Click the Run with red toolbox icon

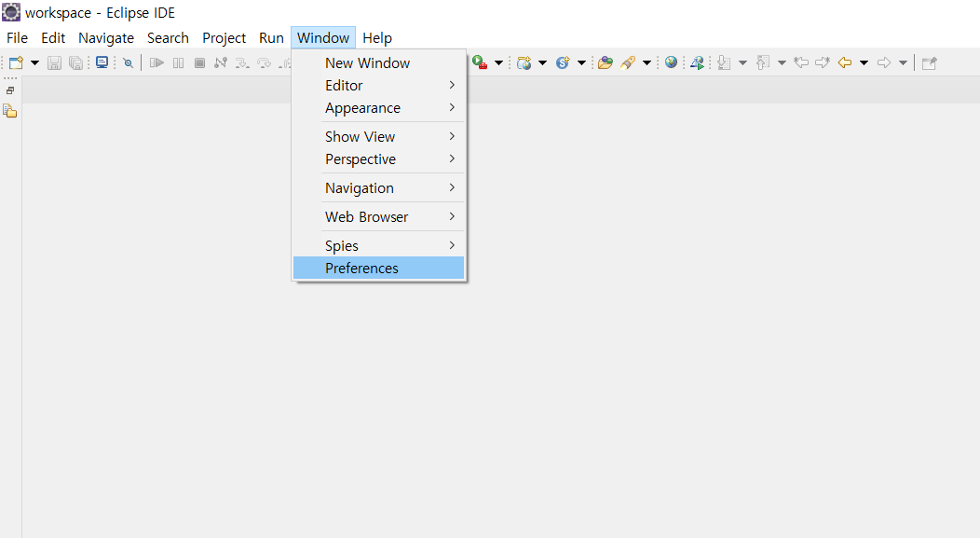(480, 62)
